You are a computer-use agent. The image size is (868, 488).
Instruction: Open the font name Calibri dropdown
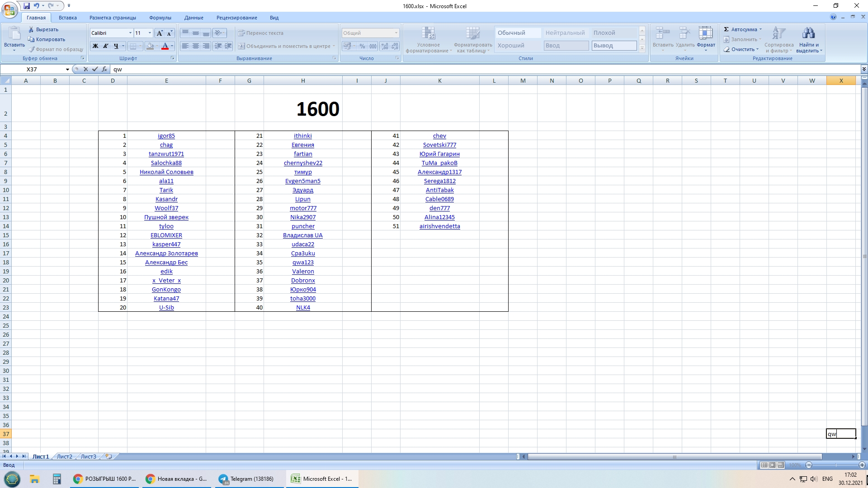pos(130,33)
